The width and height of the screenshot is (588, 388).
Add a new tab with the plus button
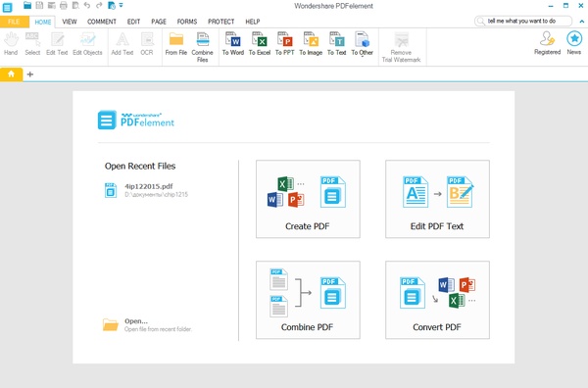pos(30,74)
